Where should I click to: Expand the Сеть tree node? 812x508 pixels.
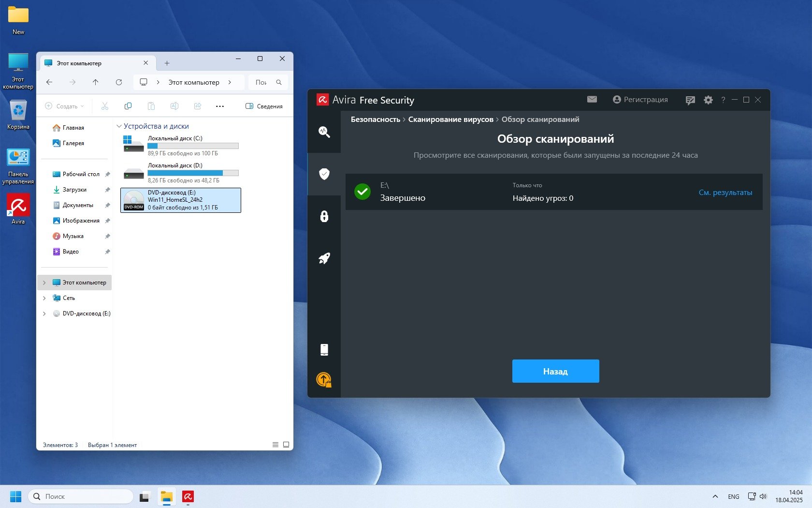click(x=44, y=298)
